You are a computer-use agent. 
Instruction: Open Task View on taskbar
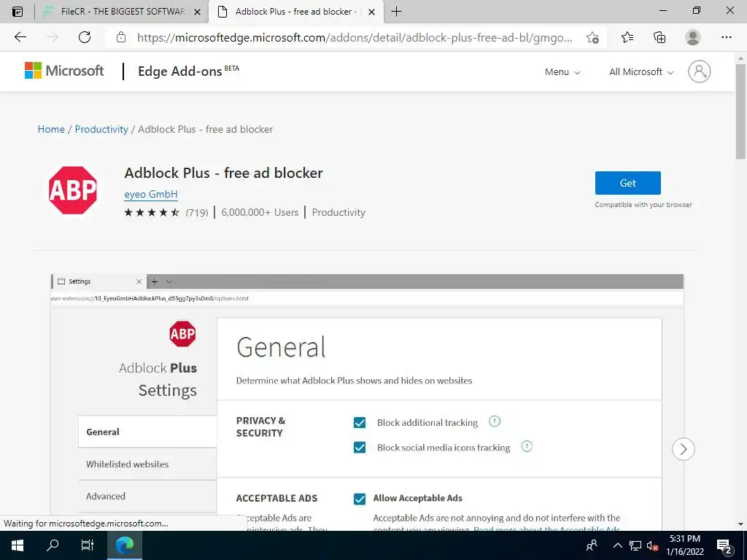pyautogui.click(x=88, y=545)
